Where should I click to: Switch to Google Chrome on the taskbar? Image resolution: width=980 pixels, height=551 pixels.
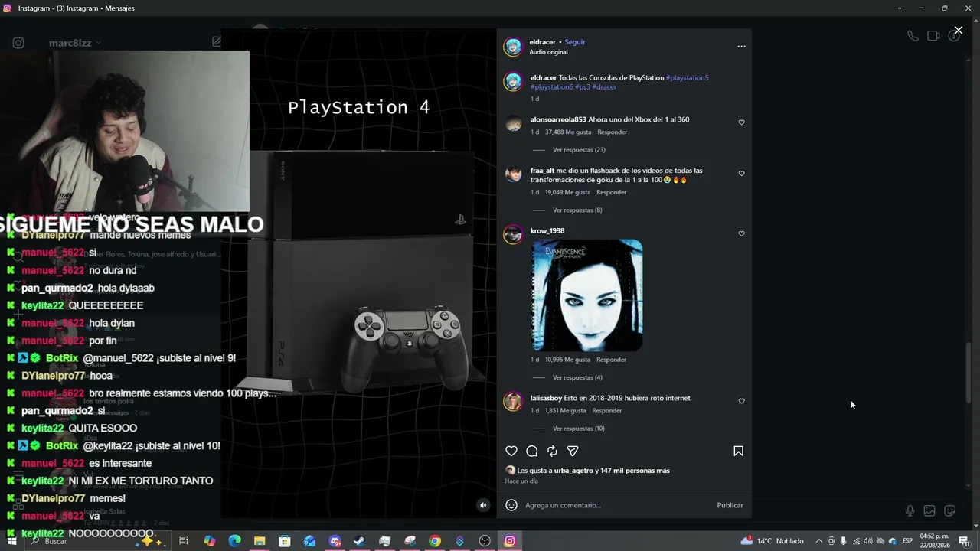[x=435, y=541]
